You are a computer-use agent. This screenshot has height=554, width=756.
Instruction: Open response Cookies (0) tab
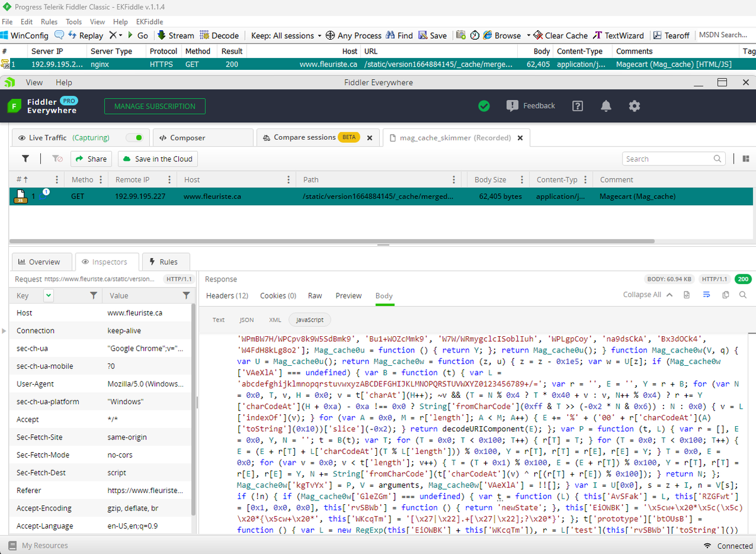[278, 296]
